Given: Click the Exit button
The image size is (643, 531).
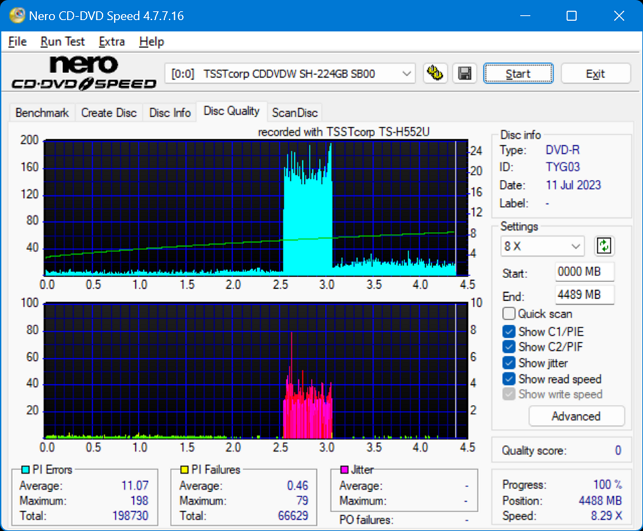Looking at the screenshot, I should [x=595, y=74].
